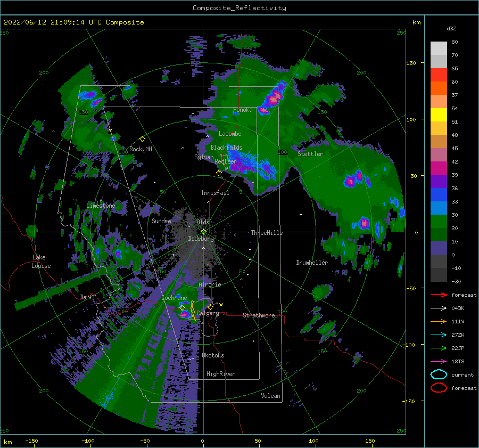This screenshot has height=448, width=479.
Task: Select the Strathmore label
Action: click(x=259, y=315)
